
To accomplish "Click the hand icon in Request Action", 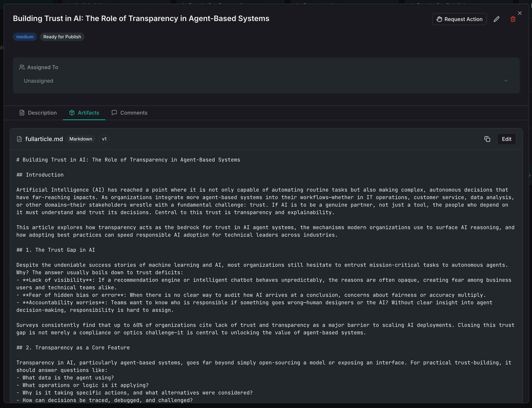I will [439, 19].
